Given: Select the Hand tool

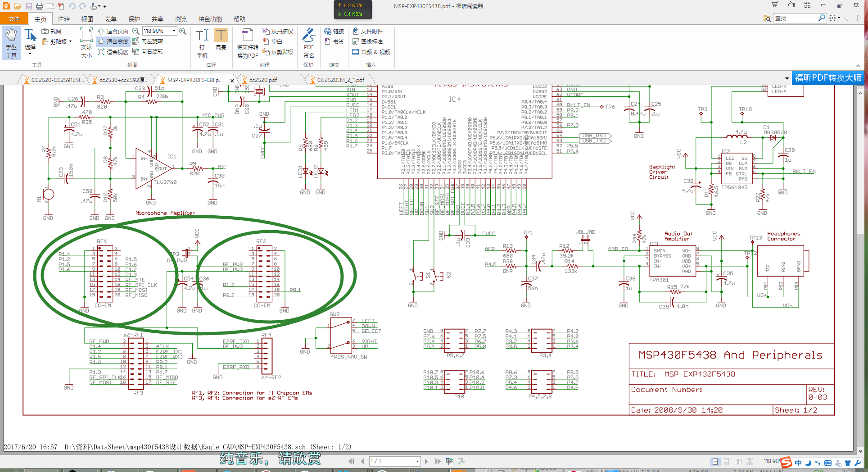Looking at the screenshot, I should pos(11,43).
